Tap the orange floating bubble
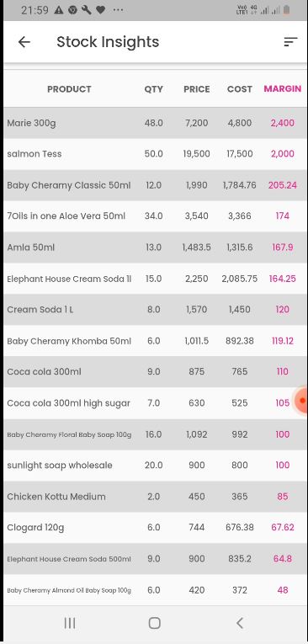 (301, 400)
